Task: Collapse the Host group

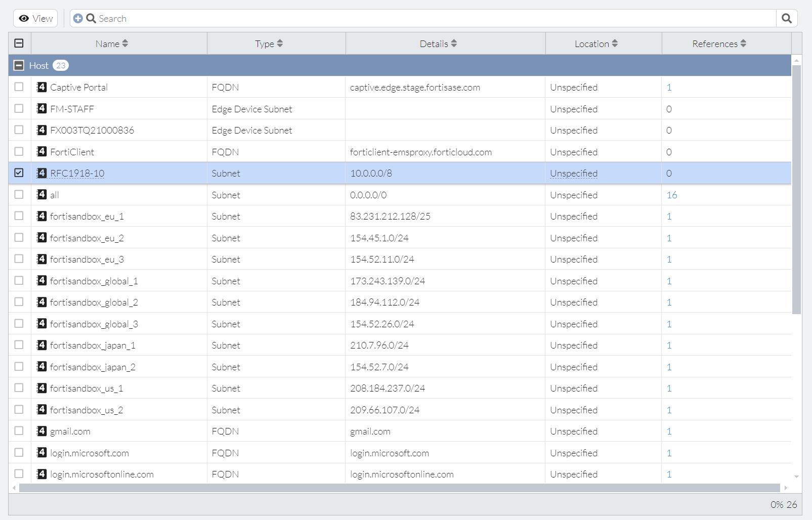Action: [19, 65]
